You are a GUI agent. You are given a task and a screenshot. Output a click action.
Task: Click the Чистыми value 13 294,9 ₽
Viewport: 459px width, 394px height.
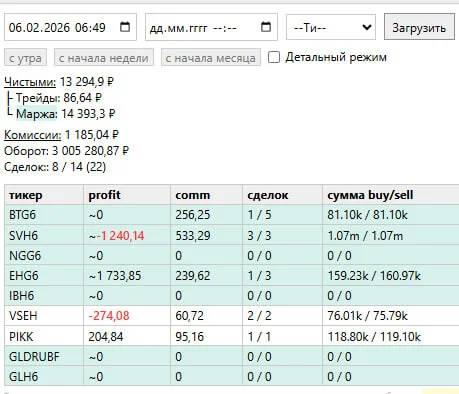(87, 82)
